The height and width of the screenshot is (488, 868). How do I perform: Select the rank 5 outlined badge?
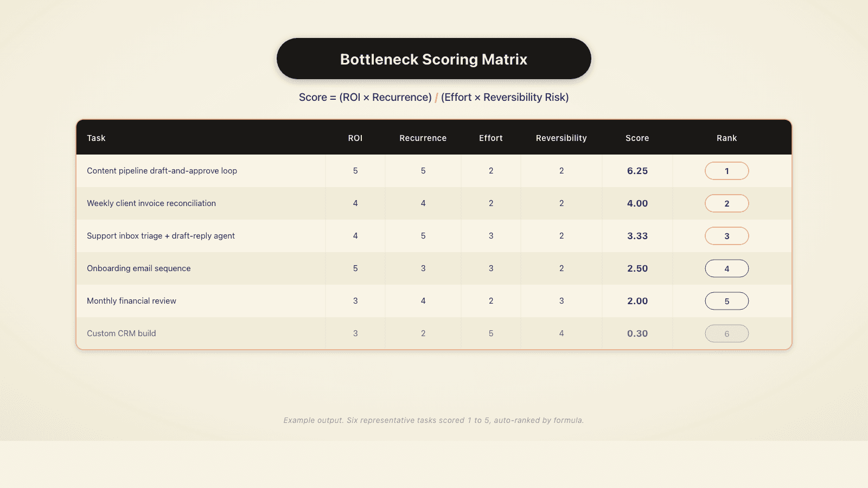[726, 301]
